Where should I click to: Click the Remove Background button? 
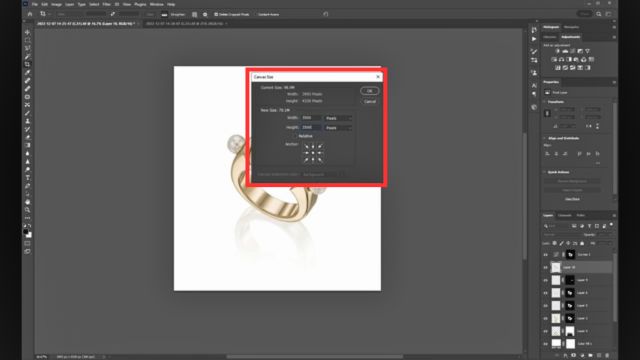[x=572, y=181]
